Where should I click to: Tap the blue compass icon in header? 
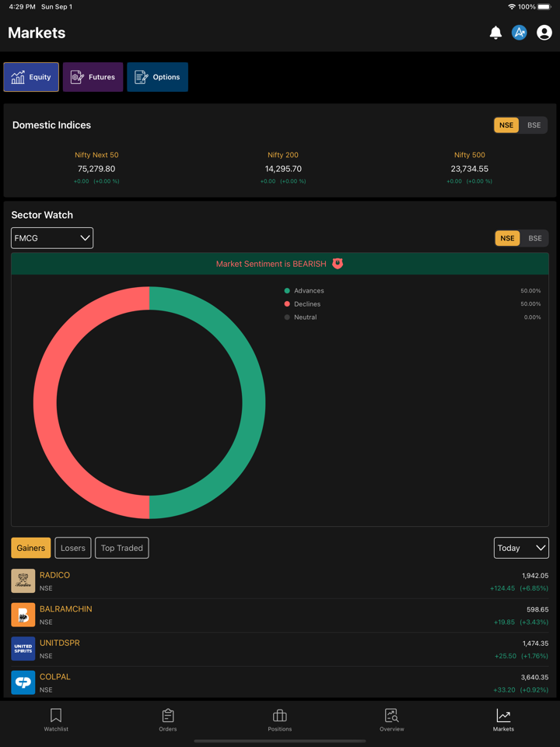[x=520, y=33]
